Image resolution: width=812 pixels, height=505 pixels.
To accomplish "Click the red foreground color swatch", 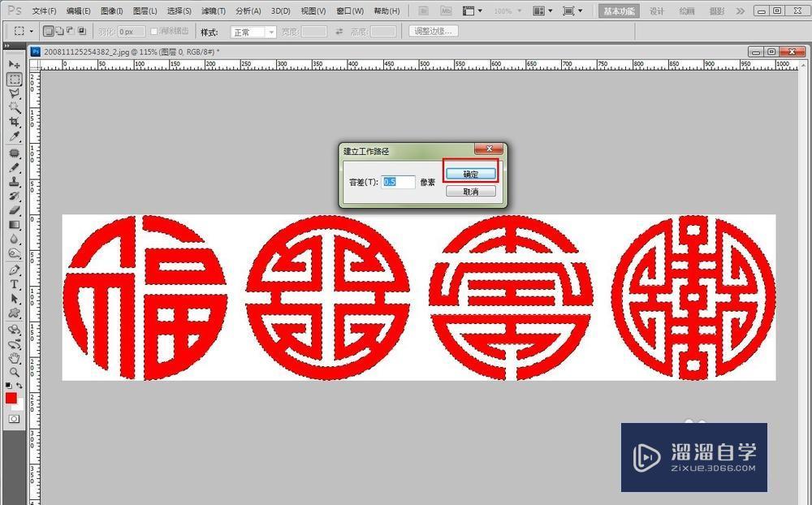I will [x=11, y=398].
